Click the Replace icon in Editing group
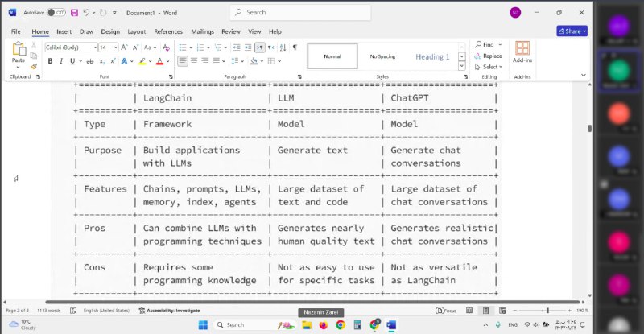 click(477, 56)
